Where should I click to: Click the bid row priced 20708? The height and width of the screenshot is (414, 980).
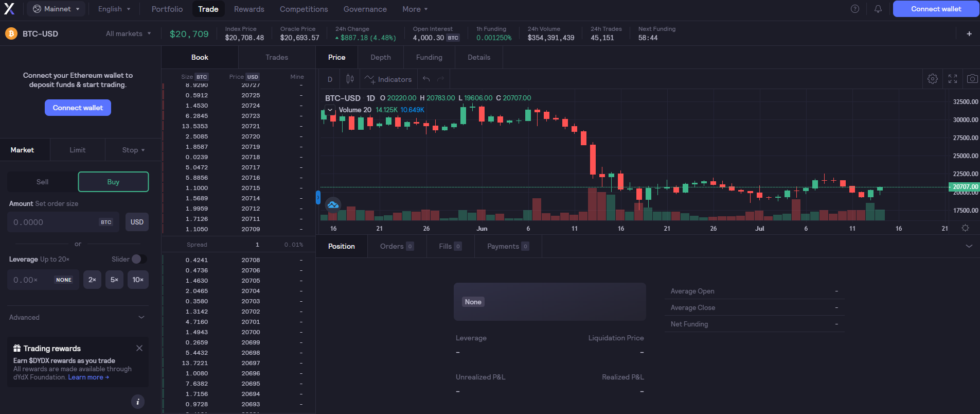click(x=239, y=260)
